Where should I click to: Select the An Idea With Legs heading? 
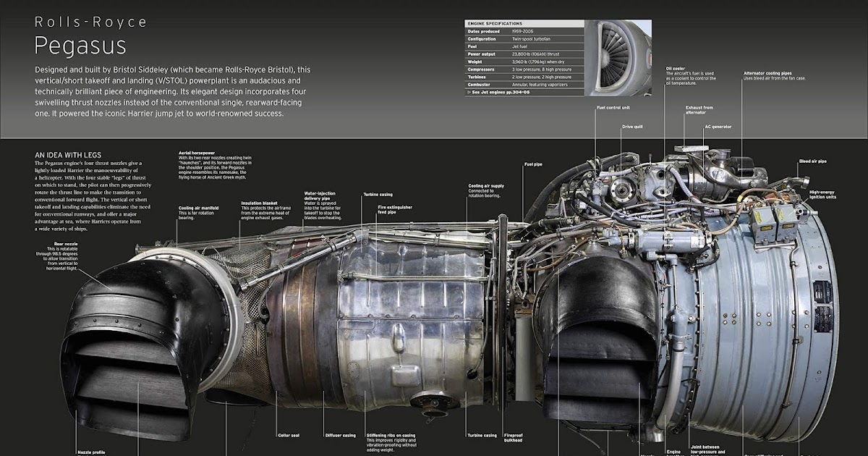click(x=69, y=156)
